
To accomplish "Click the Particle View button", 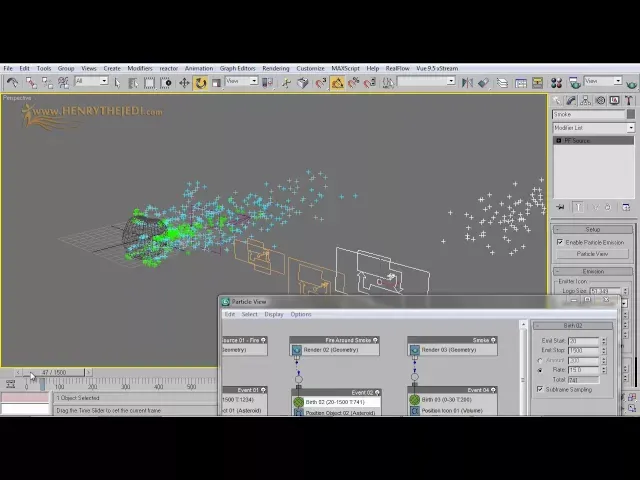I will 592,254.
